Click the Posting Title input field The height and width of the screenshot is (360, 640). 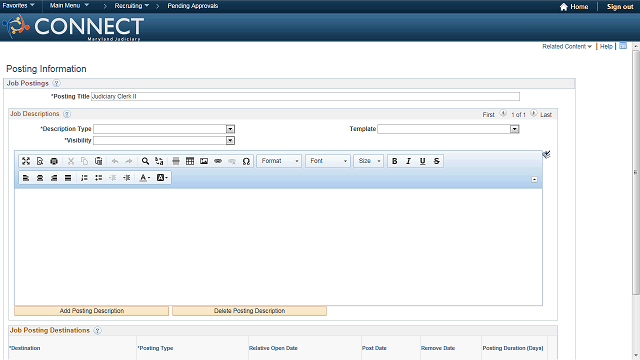pos(305,96)
